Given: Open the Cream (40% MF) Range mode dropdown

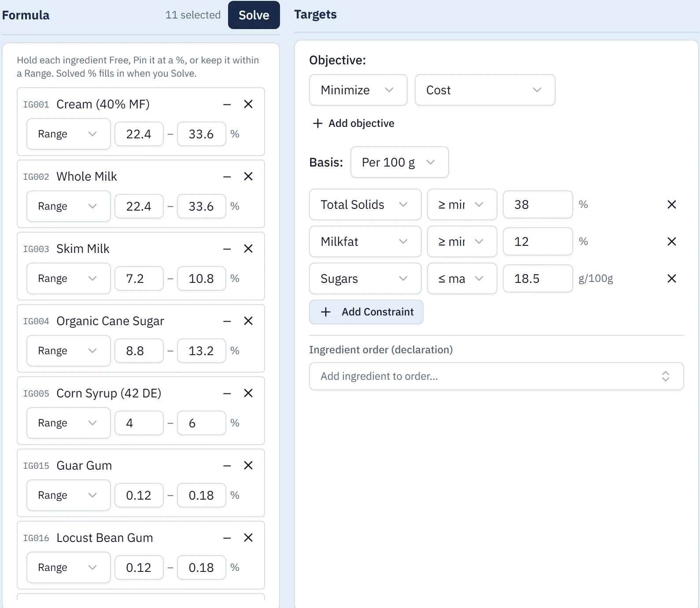Looking at the screenshot, I should 69,134.
